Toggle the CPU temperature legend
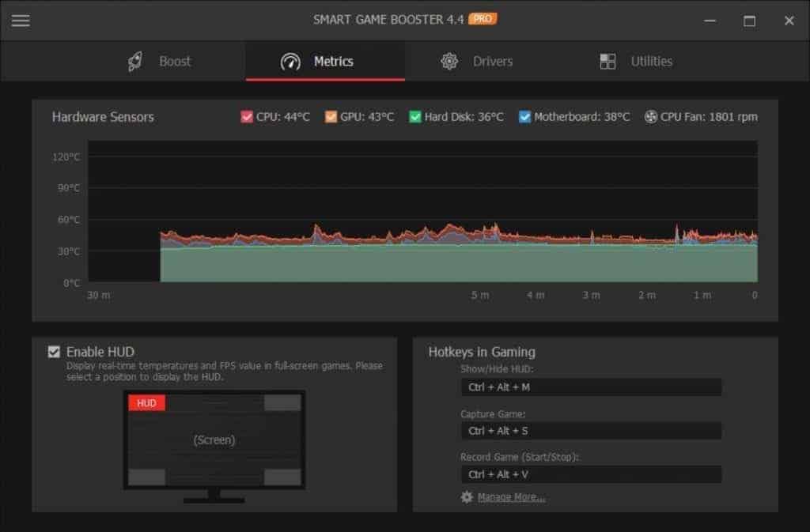This screenshot has width=810, height=532. (x=248, y=115)
